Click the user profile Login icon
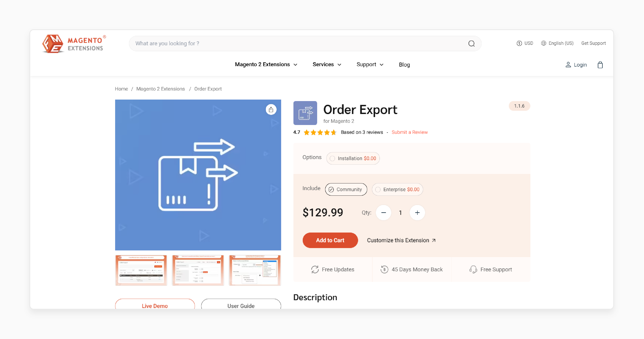Viewport: 644px width, 339px height. click(568, 65)
